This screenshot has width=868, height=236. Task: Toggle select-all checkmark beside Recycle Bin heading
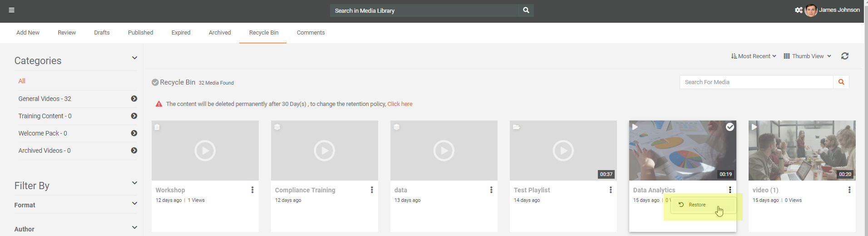[155, 82]
